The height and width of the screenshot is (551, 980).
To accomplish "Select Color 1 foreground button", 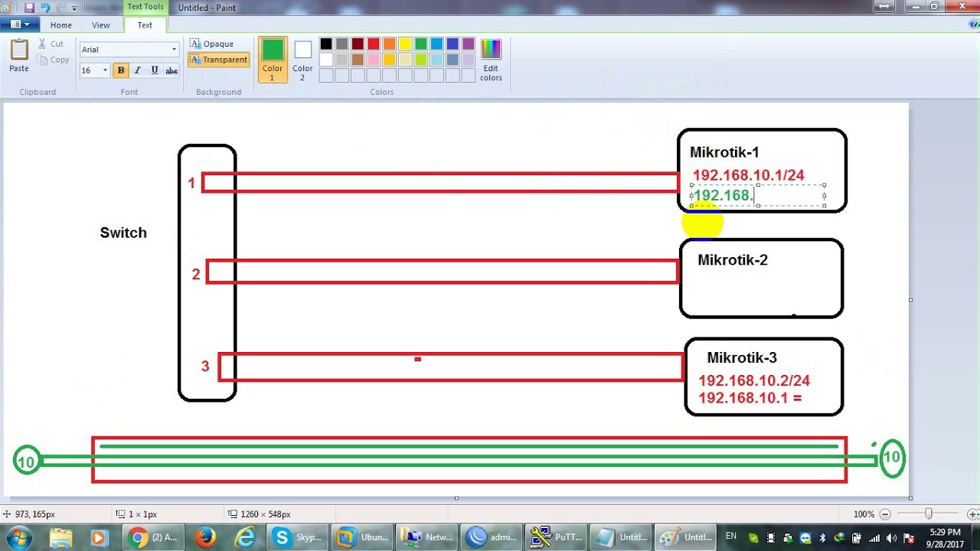I will coord(273,59).
